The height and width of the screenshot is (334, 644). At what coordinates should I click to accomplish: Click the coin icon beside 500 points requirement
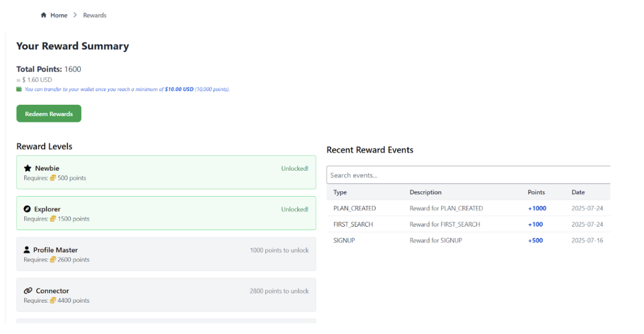(53, 178)
